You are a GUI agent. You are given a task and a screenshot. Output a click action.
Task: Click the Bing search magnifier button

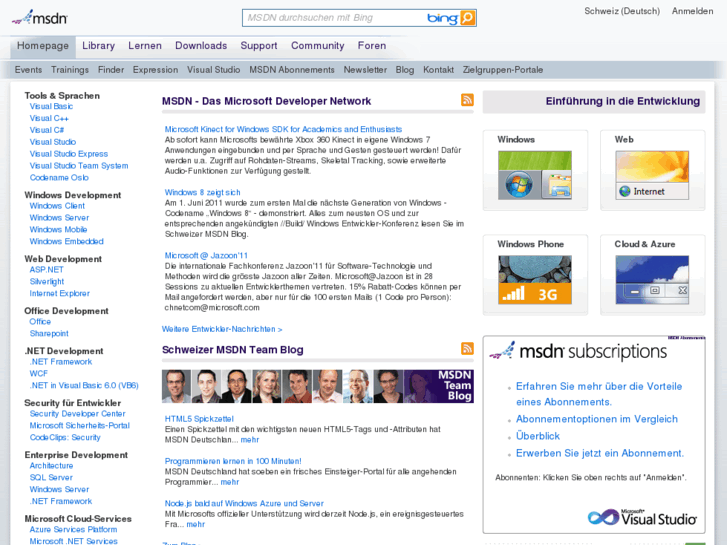467,18
